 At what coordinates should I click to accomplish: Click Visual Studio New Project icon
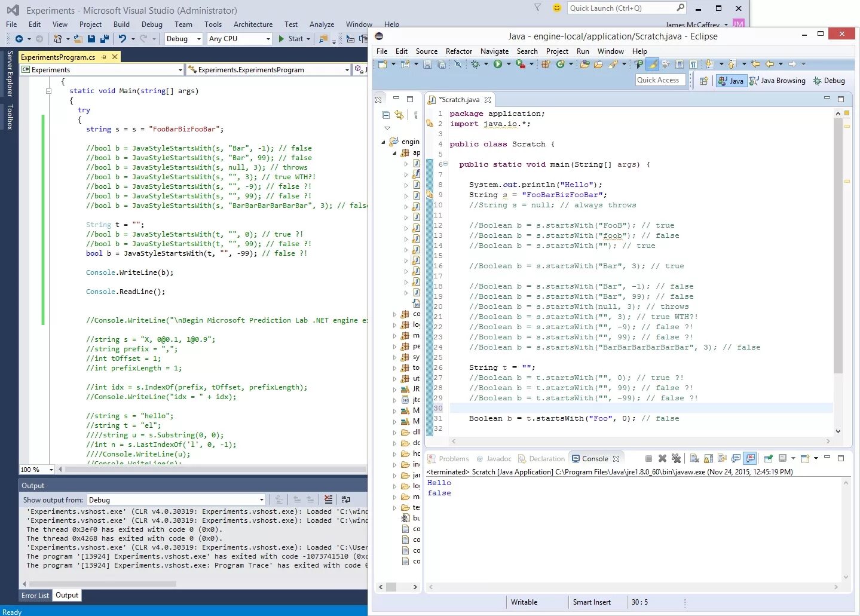pos(57,39)
